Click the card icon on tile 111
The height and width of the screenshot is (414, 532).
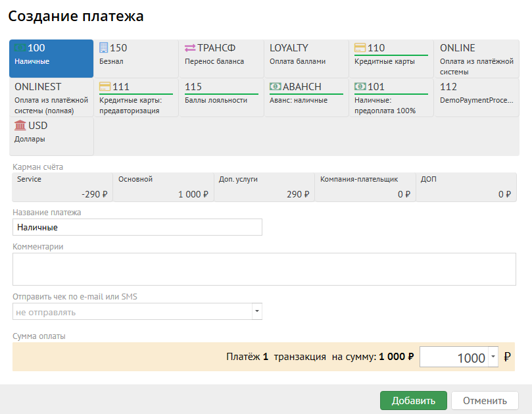point(105,87)
